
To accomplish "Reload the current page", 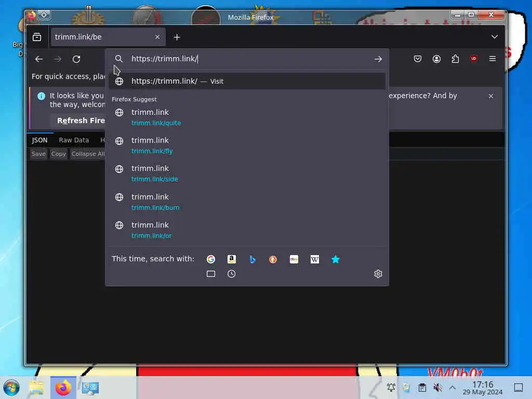I will click(x=76, y=59).
